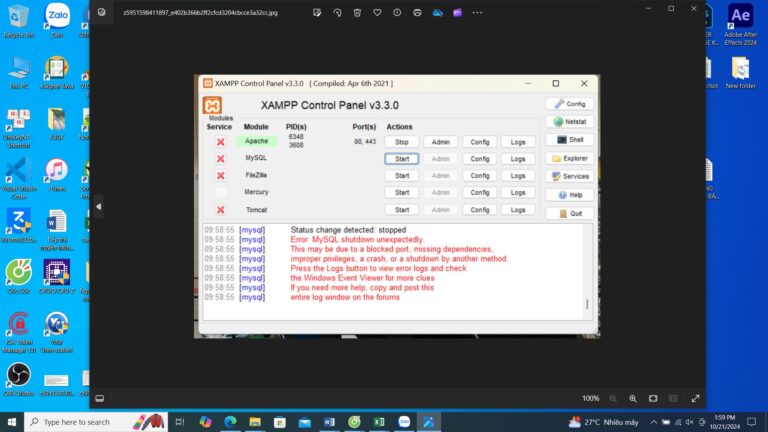Click the zoom in magnifier in Photos

pyautogui.click(x=633, y=399)
